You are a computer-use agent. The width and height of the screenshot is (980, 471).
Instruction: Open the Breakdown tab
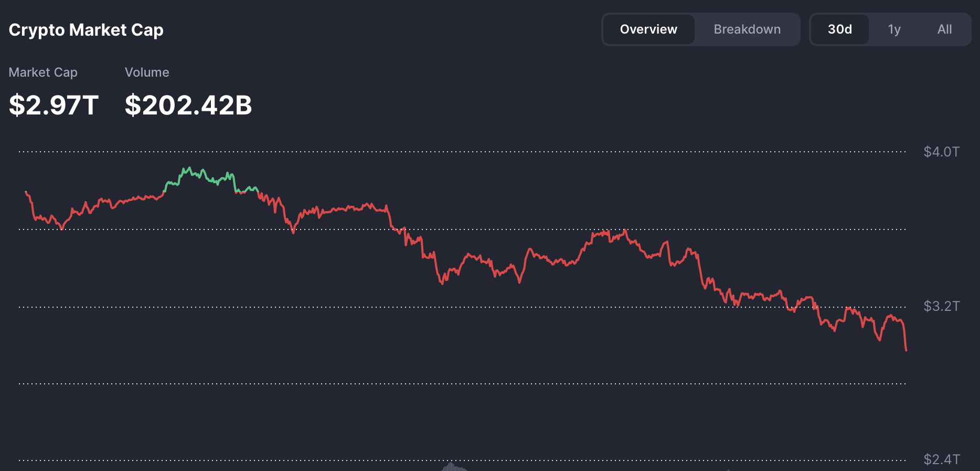click(747, 29)
